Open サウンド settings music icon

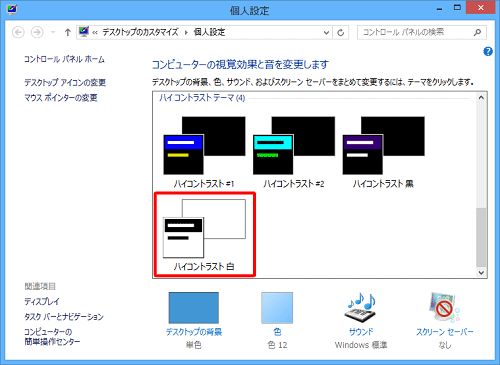pos(361,308)
